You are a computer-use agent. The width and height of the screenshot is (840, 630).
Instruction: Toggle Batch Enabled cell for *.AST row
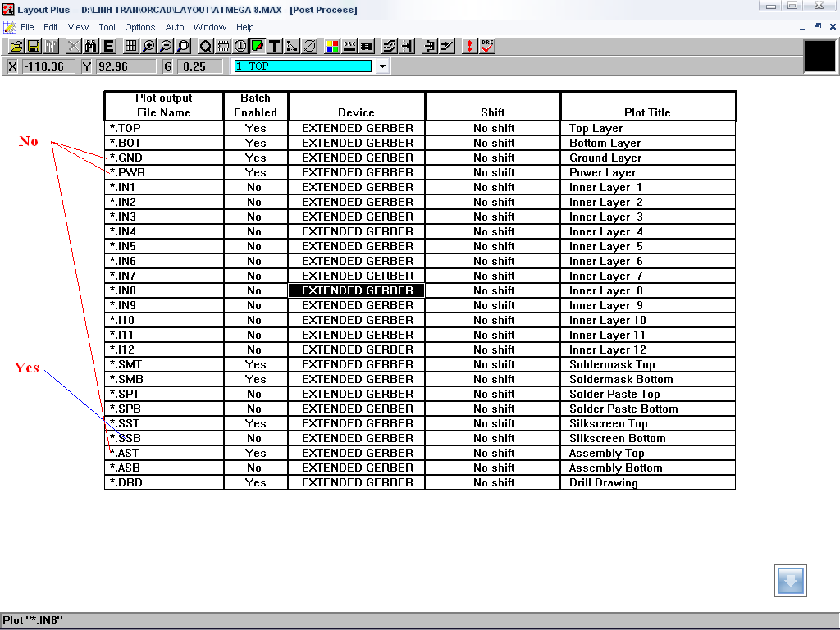[256, 453]
